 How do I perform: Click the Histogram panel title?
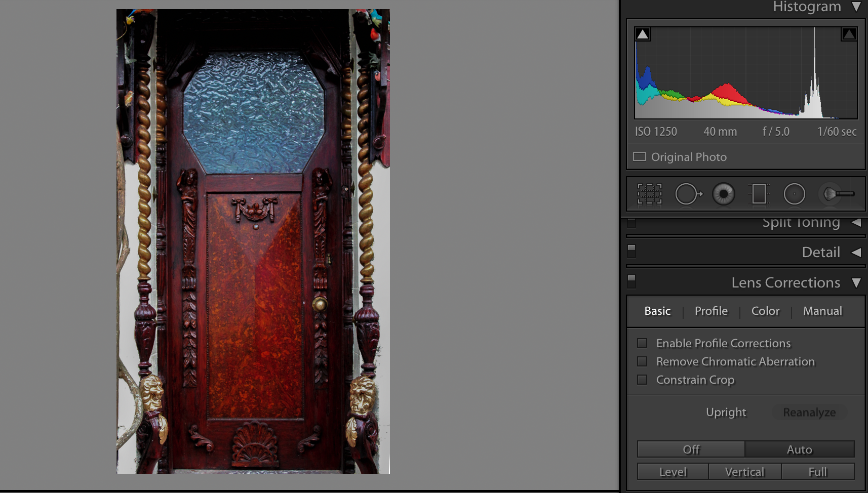(x=807, y=7)
